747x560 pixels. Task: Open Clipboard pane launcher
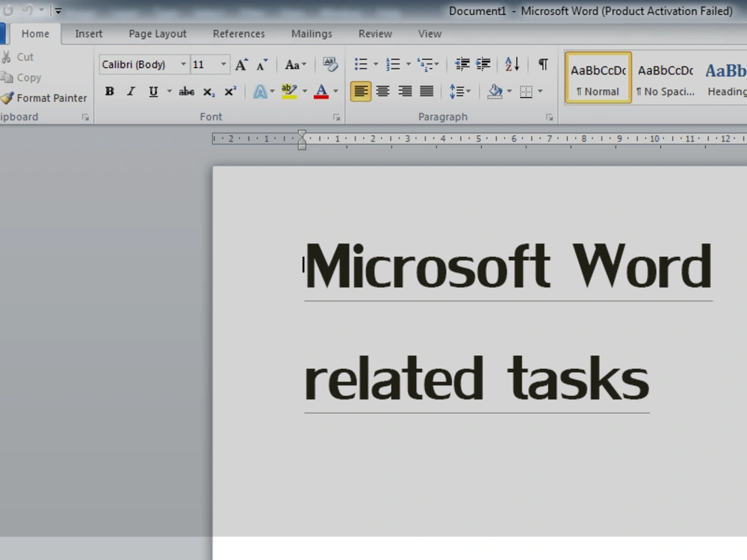85,117
